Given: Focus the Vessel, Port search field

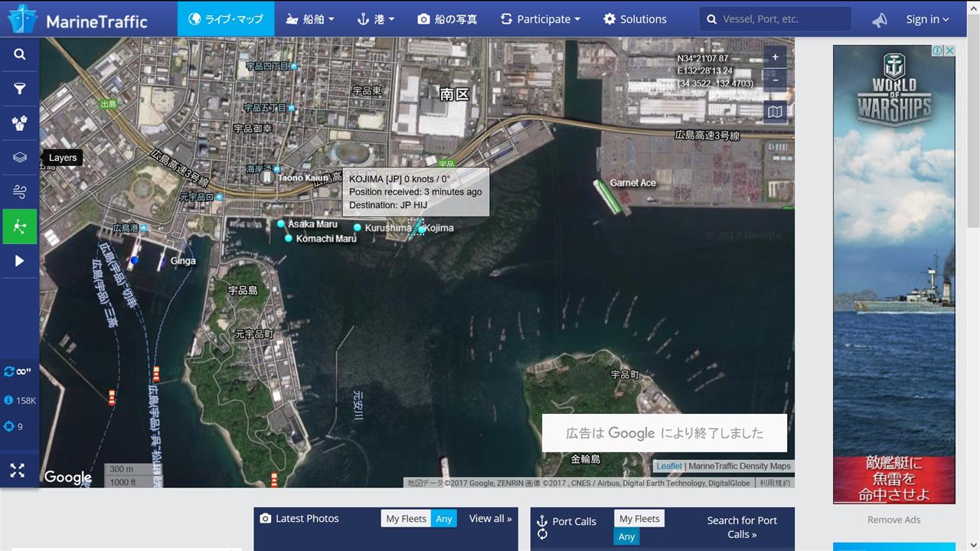Looking at the screenshot, I should [x=775, y=19].
